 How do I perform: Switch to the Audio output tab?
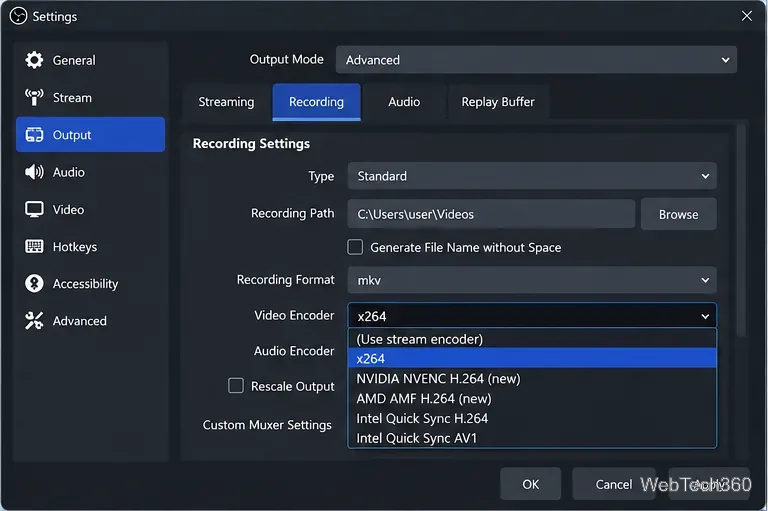tap(404, 102)
